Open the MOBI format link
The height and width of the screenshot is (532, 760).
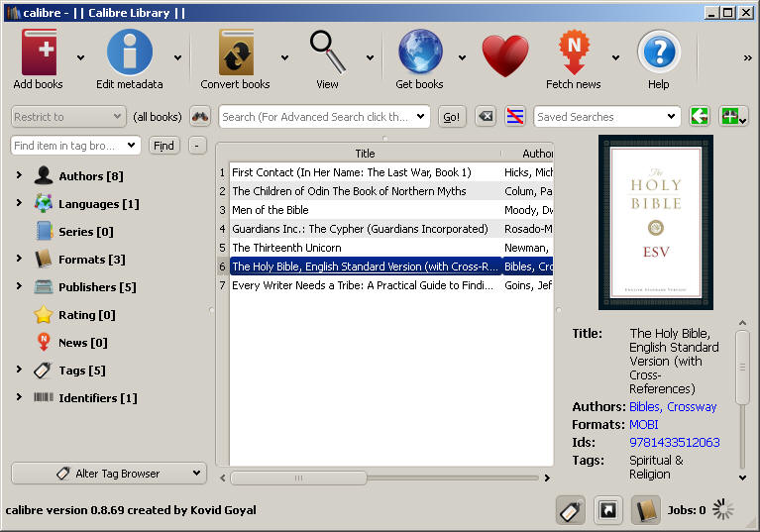[x=644, y=424]
